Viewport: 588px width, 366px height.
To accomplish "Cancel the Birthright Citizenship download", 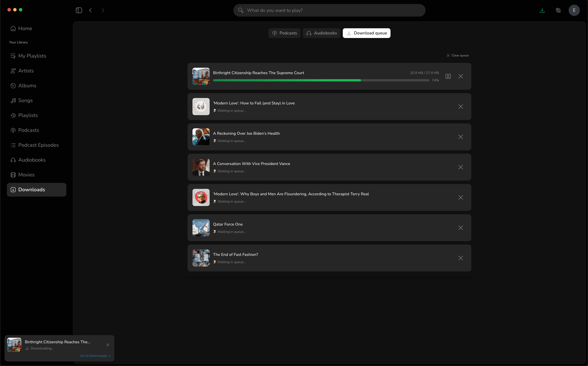I will 461,76.
